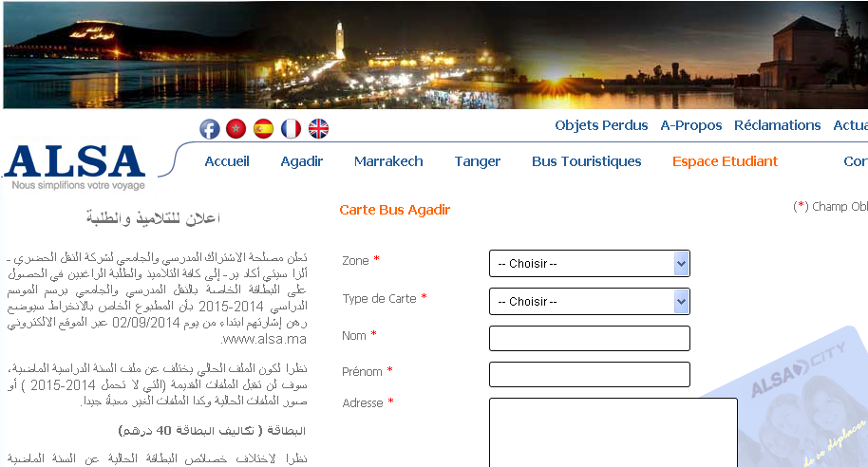Click the Prénom field label

(x=362, y=372)
